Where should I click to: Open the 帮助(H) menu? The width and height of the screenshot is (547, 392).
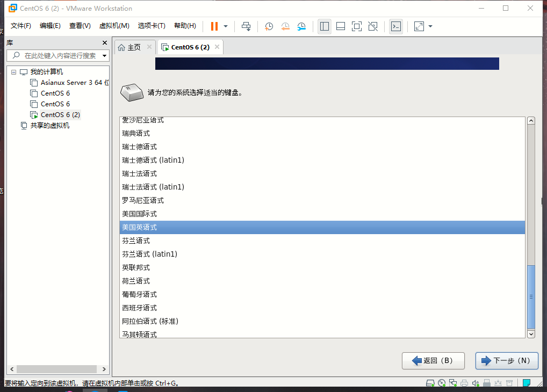[x=185, y=26]
